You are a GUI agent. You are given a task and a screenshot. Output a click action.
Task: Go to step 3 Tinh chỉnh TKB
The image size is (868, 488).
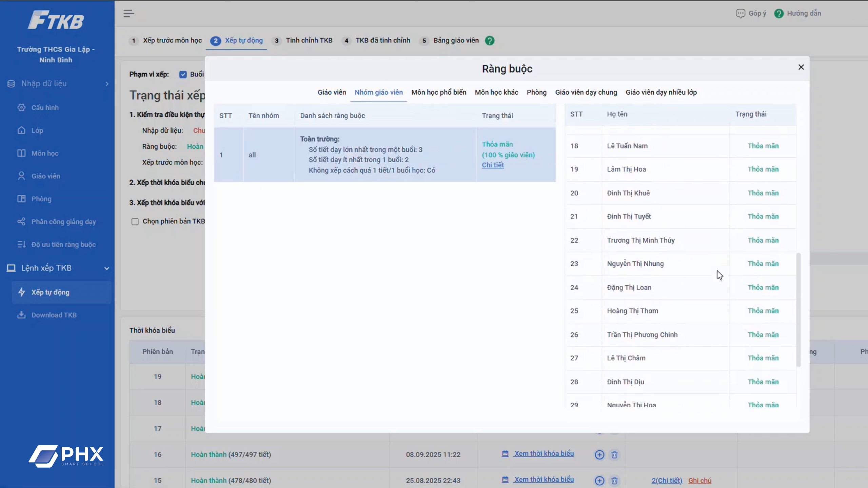(x=309, y=41)
